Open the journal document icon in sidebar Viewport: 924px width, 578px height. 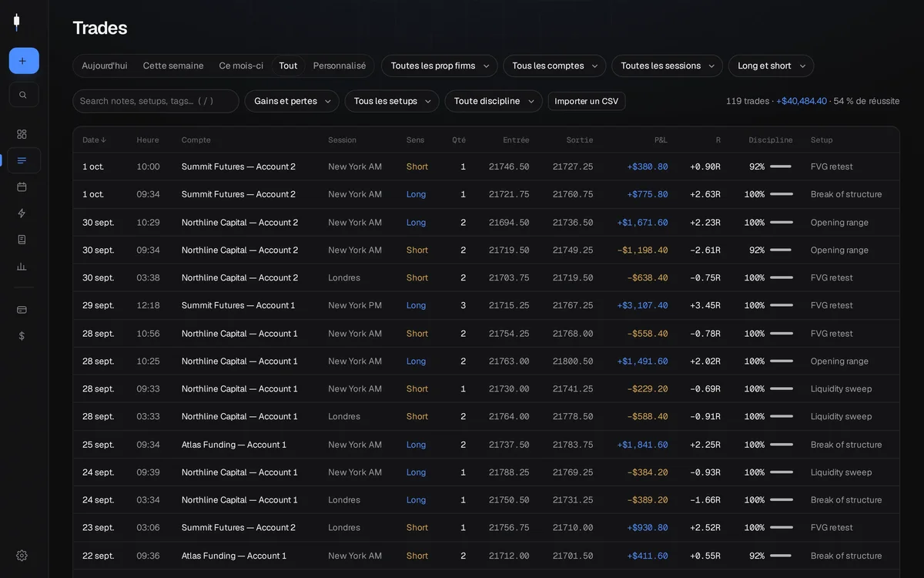22,239
